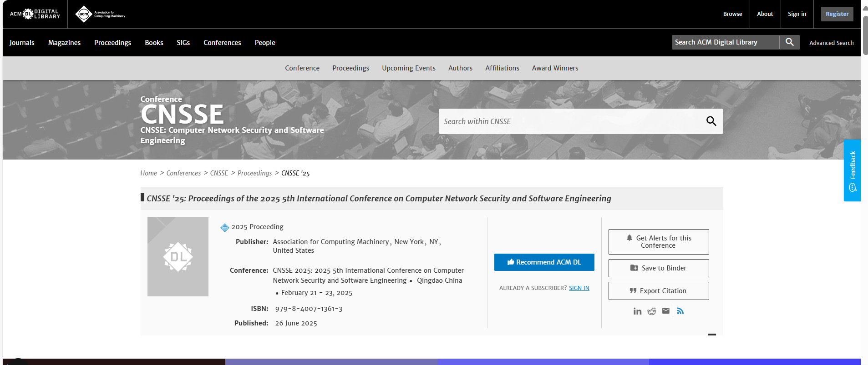Share via email envelope icon
Viewport: 868px width, 365px height.
pos(666,311)
